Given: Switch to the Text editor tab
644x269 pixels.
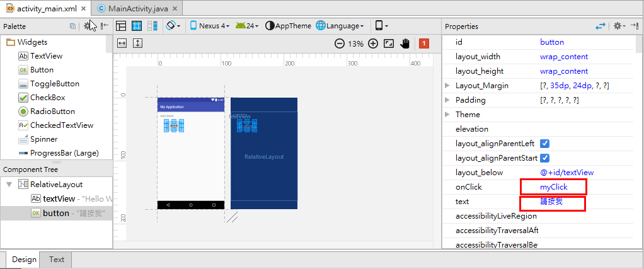Looking at the screenshot, I should [x=57, y=260].
